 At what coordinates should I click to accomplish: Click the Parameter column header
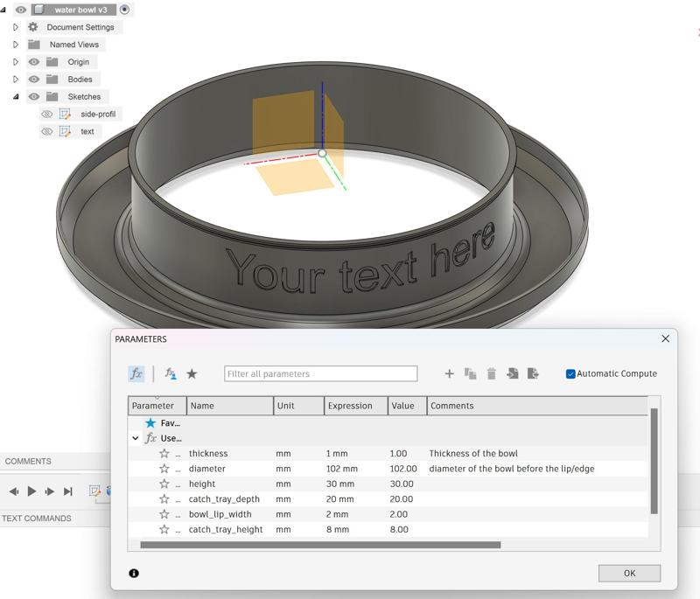pyautogui.click(x=157, y=406)
